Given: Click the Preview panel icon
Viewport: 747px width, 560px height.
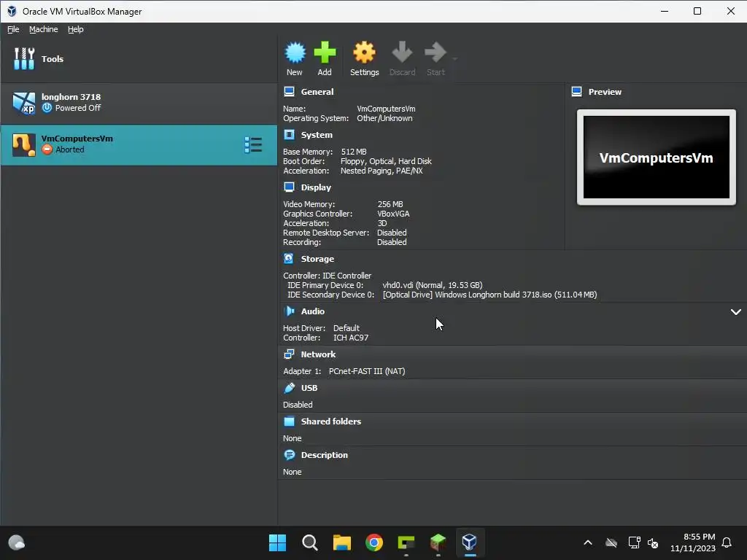Looking at the screenshot, I should pyautogui.click(x=576, y=91).
